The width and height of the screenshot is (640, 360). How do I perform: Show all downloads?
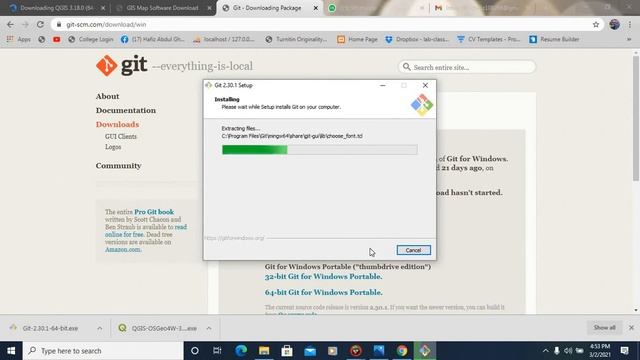(x=604, y=328)
